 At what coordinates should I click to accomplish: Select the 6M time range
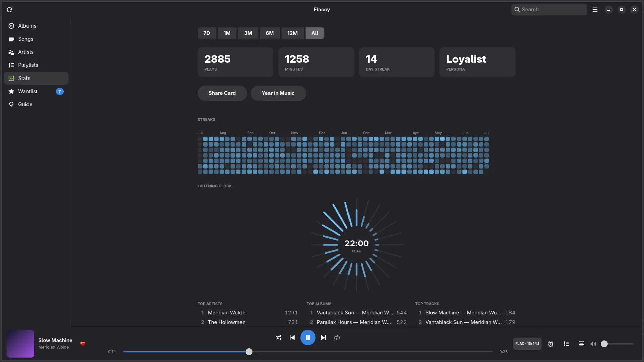point(270,33)
